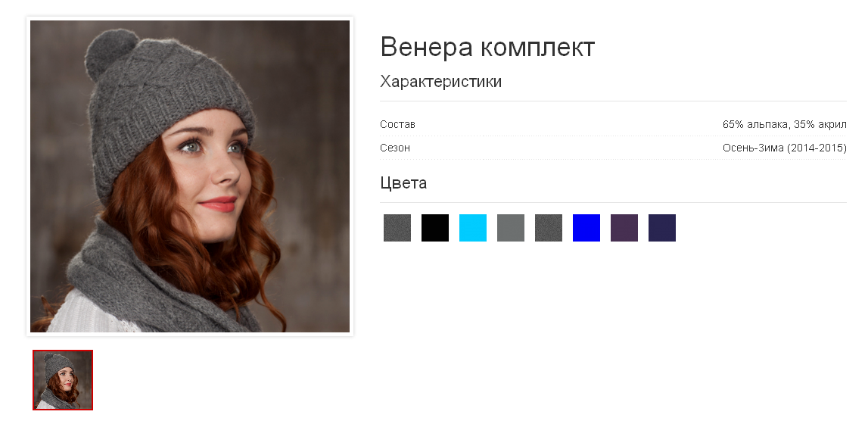Click the Венера комплект title
This screenshot has width=868, height=424.
pyautogui.click(x=487, y=46)
